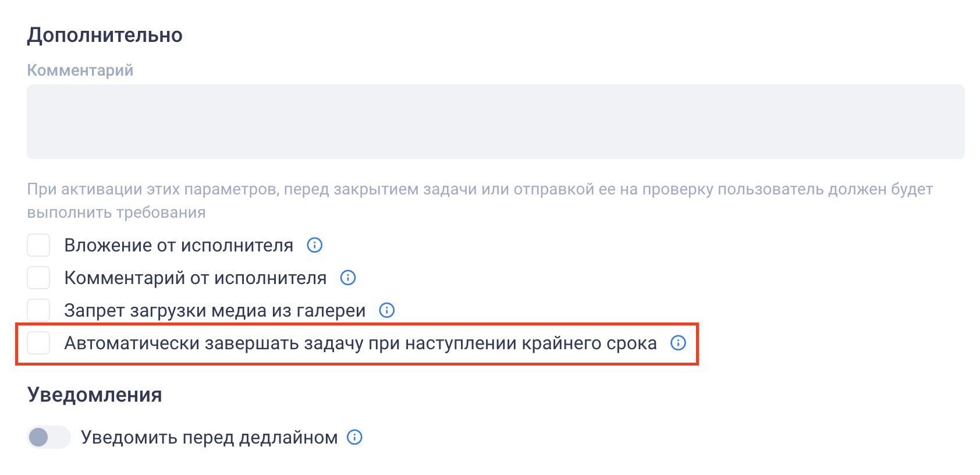Click info icon after крайнего срока option

click(679, 343)
